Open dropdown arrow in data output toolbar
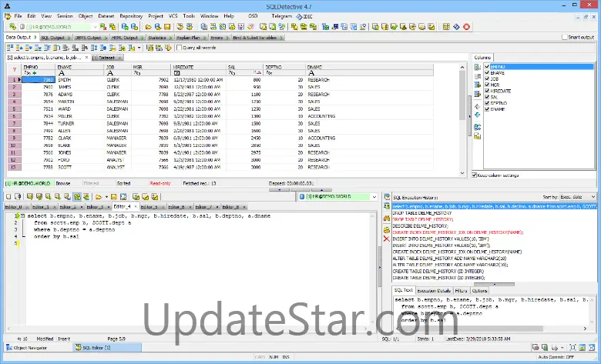601x364 pixels. coord(139,48)
